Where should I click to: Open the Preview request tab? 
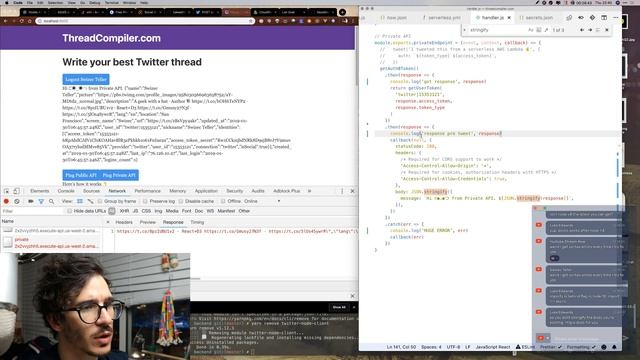point(148,222)
